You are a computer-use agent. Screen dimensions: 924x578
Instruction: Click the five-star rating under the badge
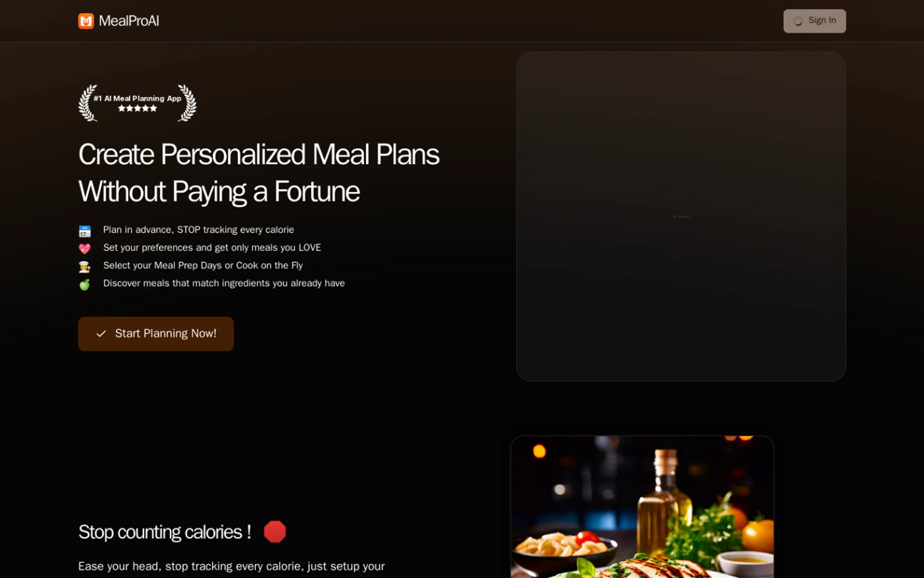tap(138, 108)
